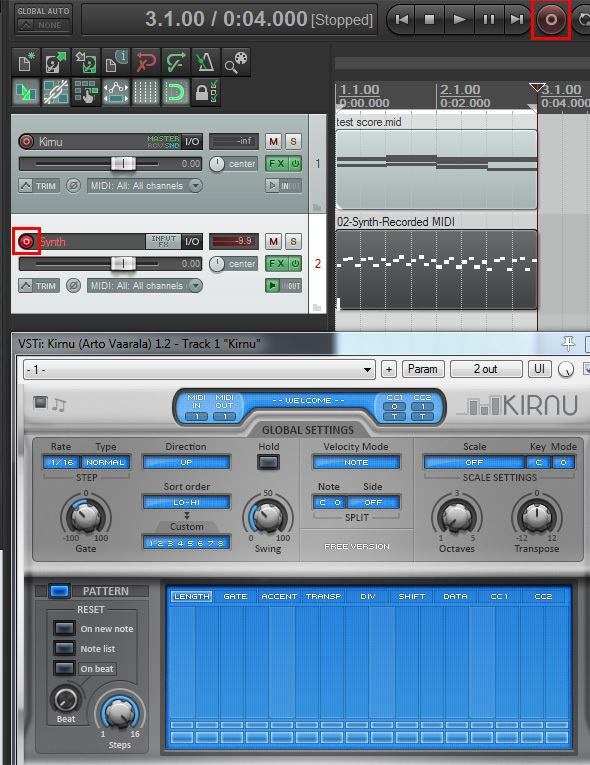Toggle the ripple editing toolbar icon

(86, 92)
